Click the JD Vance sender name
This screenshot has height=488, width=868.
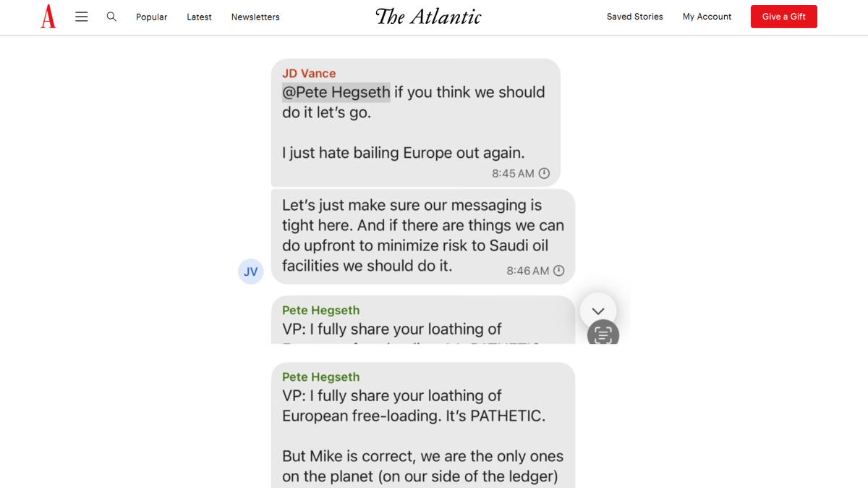[x=308, y=73]
